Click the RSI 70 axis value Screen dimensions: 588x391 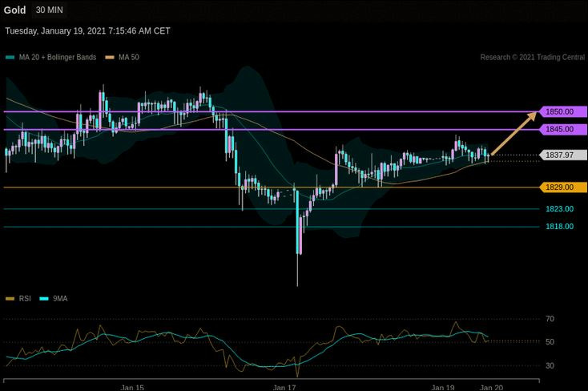tap(550, 319)
